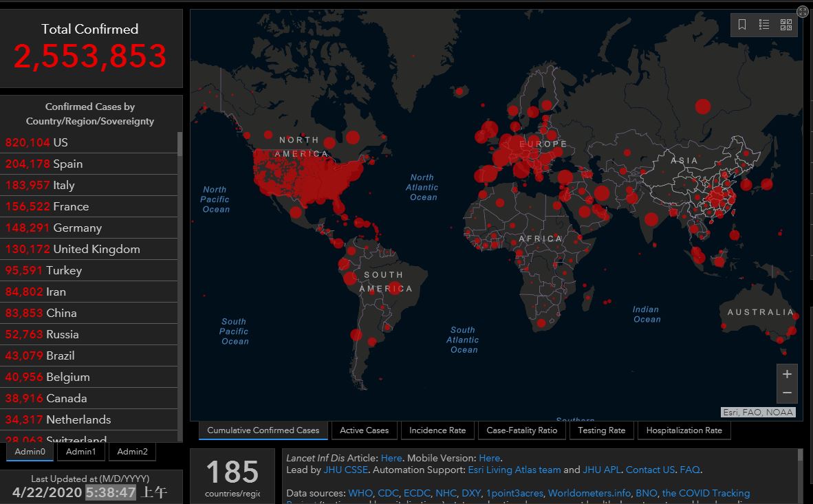The image size is (813, 504).
Task: Open the DXY data source link
Action: point(470,493)
